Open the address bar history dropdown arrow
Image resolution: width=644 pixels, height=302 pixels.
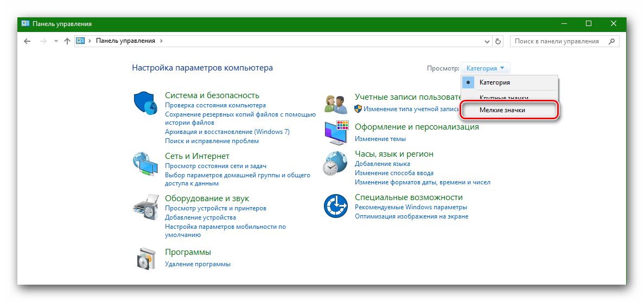[486, 41]
